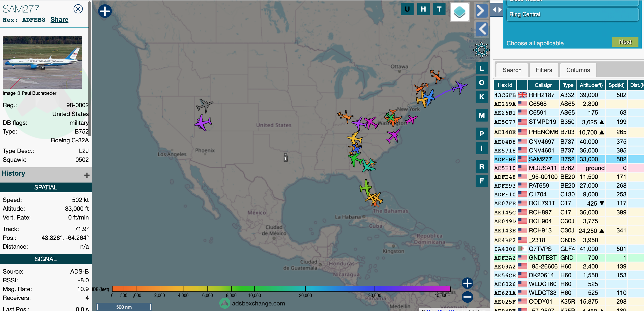Viewport: 644px width, 311px height.
Task: Click the right-pointing chevron button
Action: tap(481, 11)
